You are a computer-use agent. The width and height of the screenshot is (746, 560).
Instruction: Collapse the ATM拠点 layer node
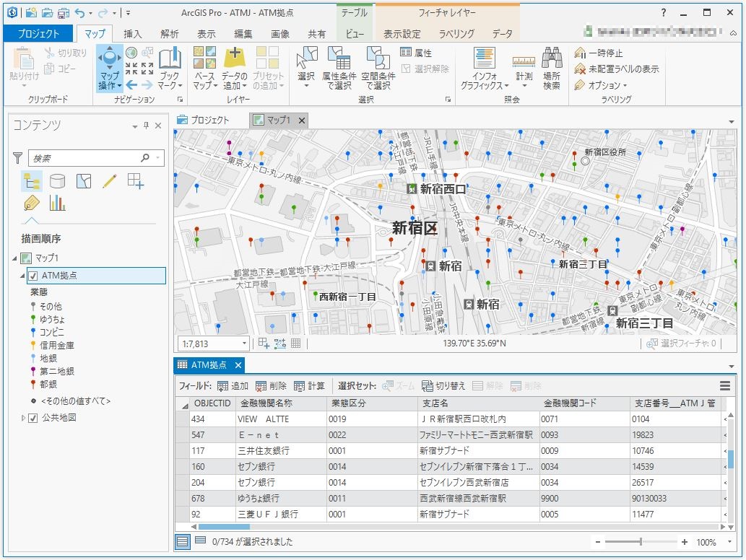tap(23, 276)
